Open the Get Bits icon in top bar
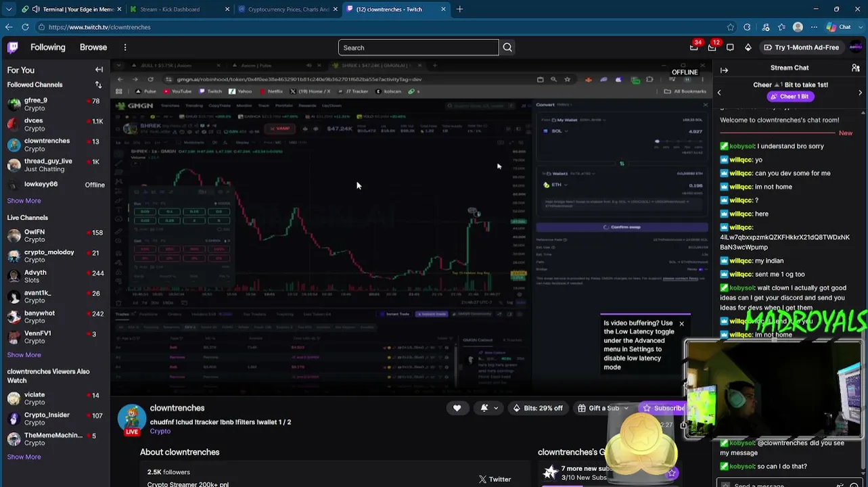868x487 pixels. click(748, 47)
